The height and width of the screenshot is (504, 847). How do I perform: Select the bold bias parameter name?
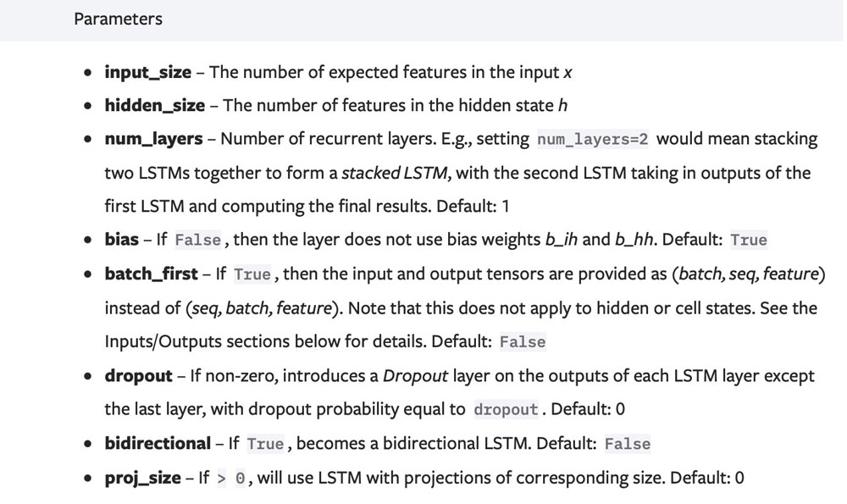pos(121,240)
